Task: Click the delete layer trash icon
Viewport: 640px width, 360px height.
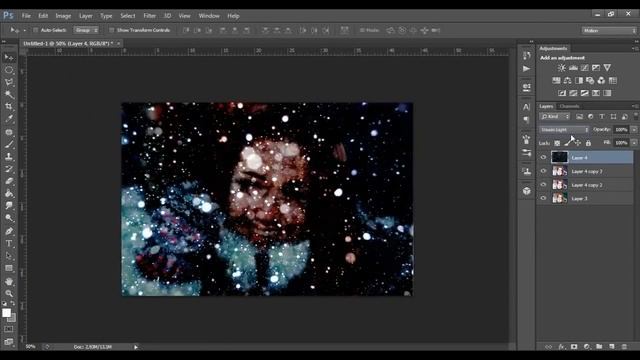Action: (624, 347)
